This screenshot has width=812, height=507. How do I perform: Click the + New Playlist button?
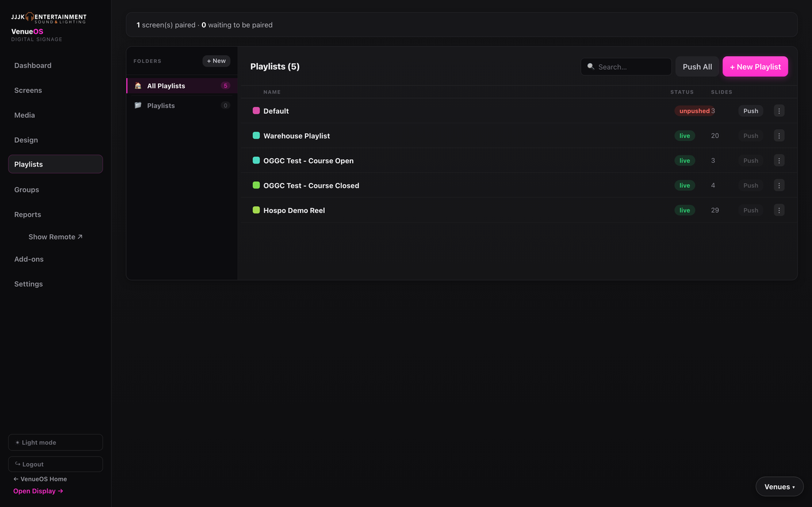click(x=755, y=67)
